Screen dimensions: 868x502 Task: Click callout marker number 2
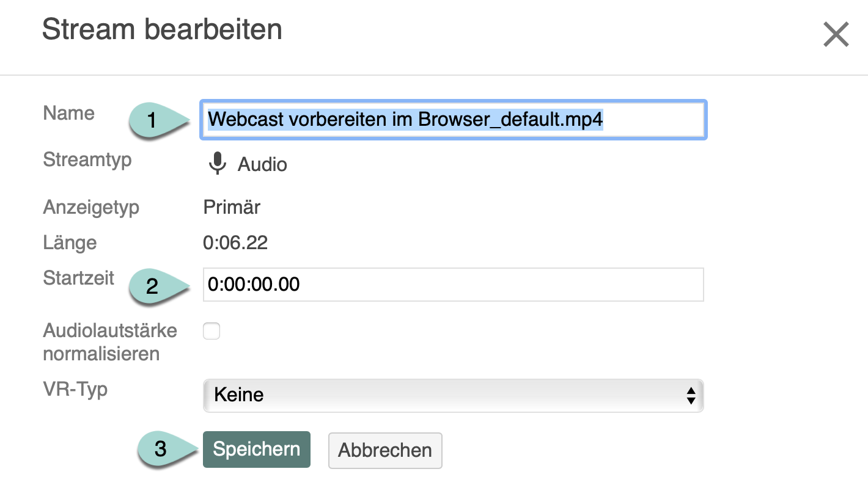(153, 285)
